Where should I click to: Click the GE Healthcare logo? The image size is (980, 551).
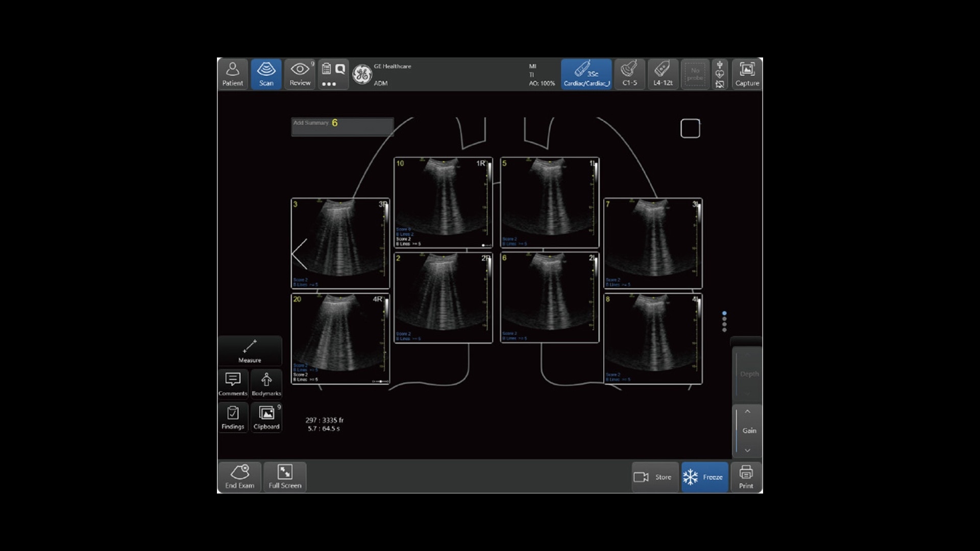click(x=362, y=74)
